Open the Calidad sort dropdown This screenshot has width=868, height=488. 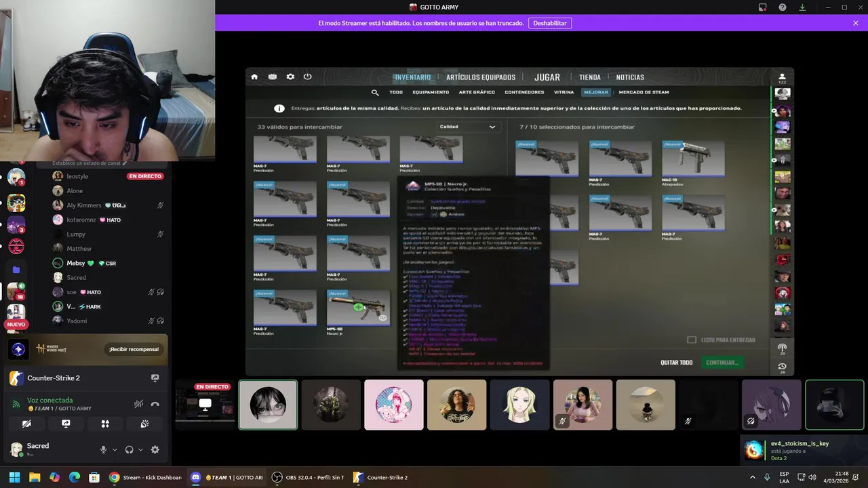(x=469, y=127)
